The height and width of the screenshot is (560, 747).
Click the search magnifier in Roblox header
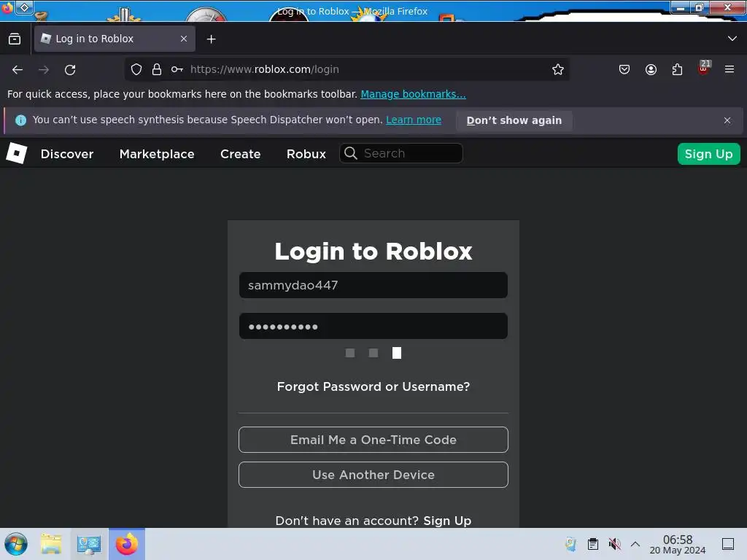[x=351, y=153]
